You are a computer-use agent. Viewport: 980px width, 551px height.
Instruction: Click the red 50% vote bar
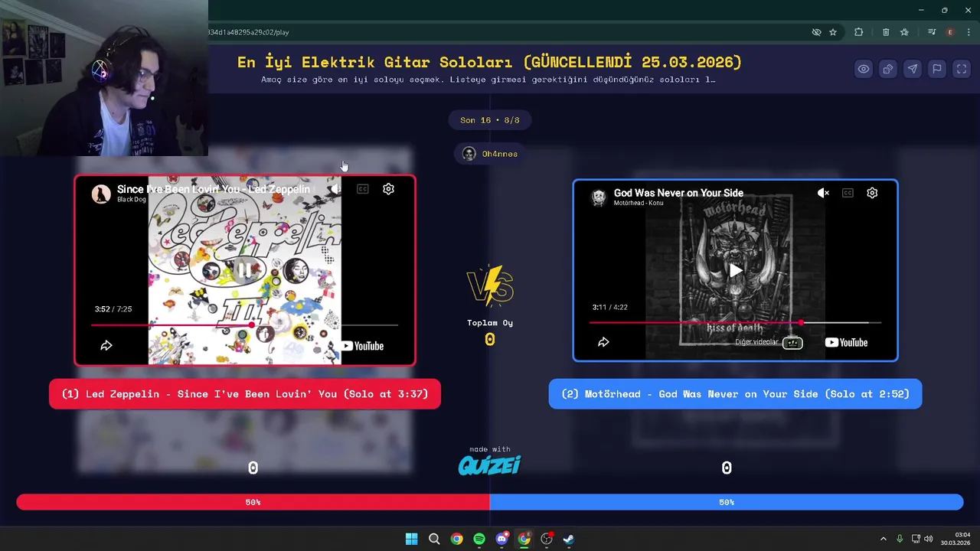click(x=253, y=502)
